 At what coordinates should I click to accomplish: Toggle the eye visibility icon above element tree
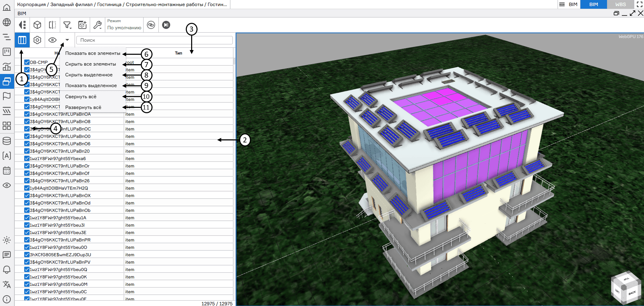(x=52, y=40)
